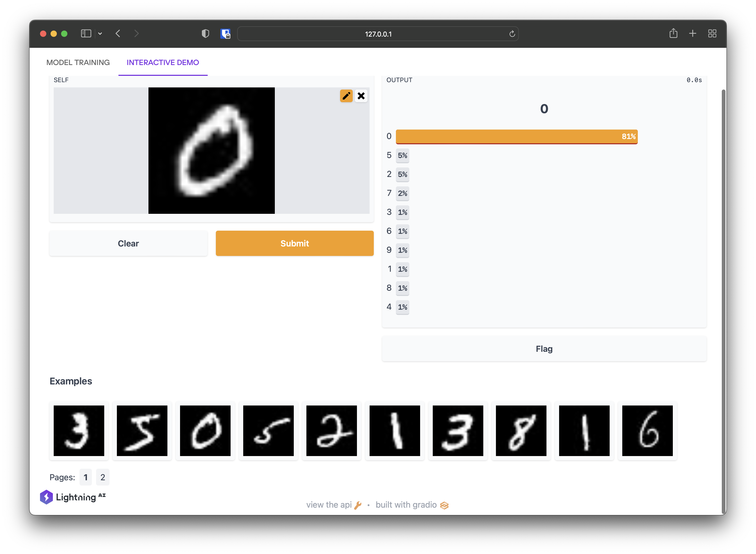The height and width of the screenshot is (554, 756).
Task: Go back with the browser back arrow
Action: point(118,33)
